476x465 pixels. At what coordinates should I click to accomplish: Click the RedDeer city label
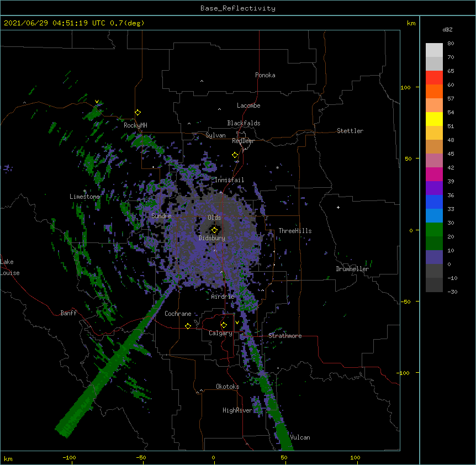click(243, 141)
